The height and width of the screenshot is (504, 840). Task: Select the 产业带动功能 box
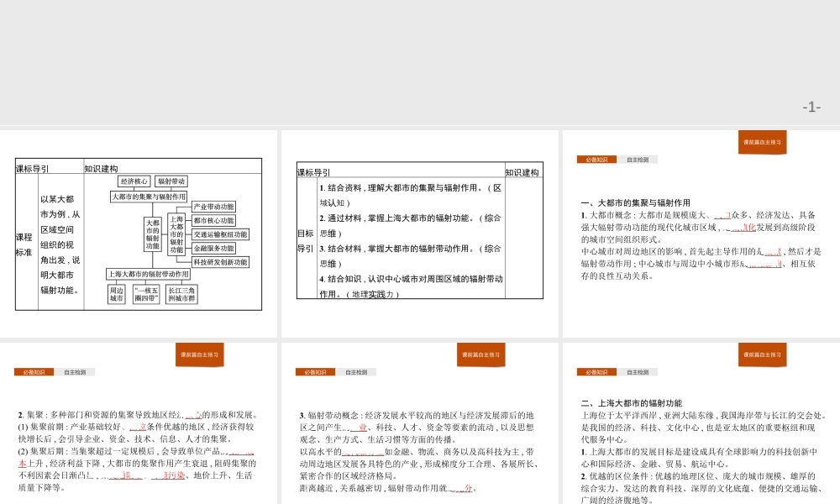(214, 207)
